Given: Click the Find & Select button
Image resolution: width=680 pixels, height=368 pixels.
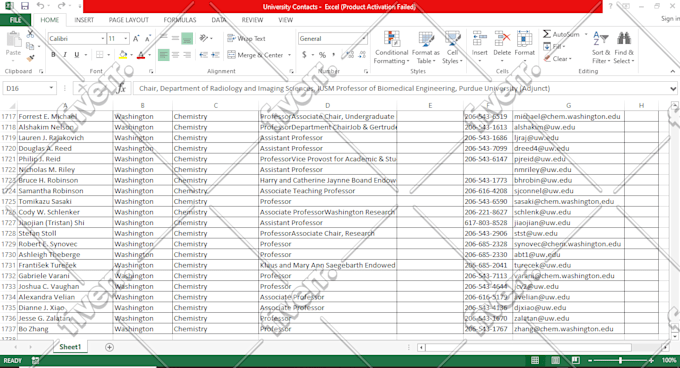Looking at the screenshot, I should point(624,48).
